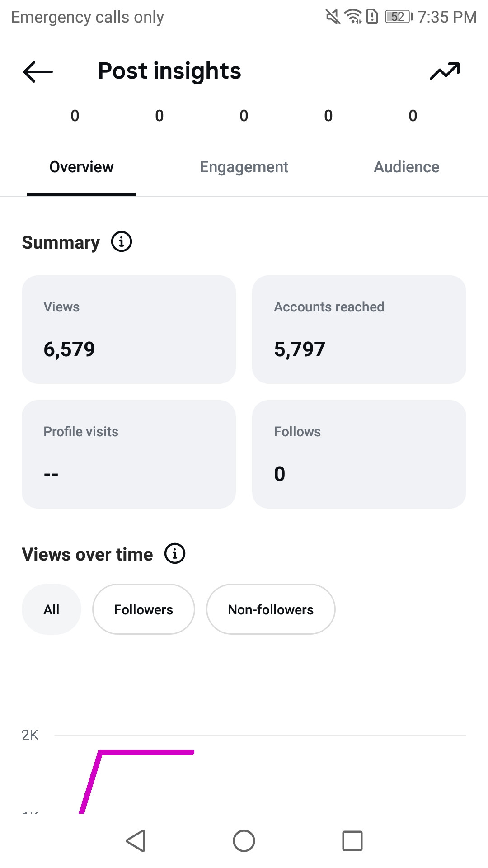Select the Followers filter chip
This screenshot has width=488, height=868.
tap(144, 609)
